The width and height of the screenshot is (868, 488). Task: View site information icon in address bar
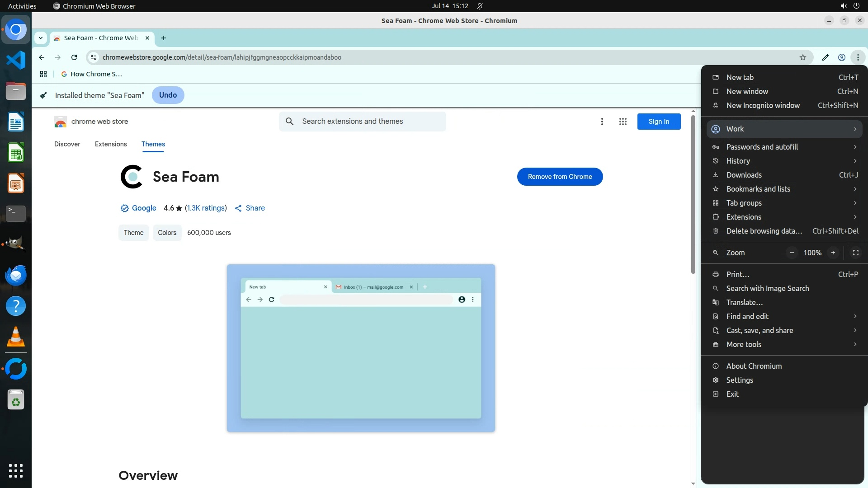94,57
